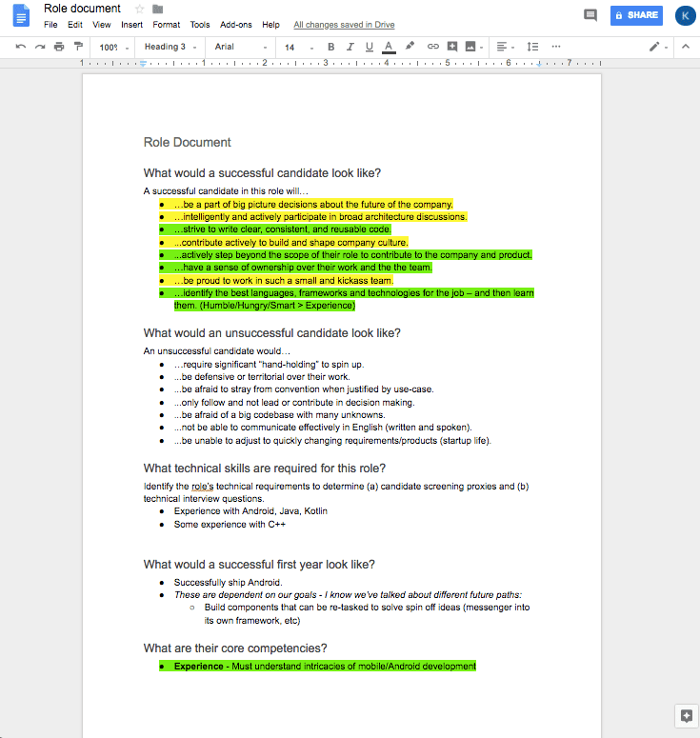The width and height of the screenshot is (700, 738).
Task: Click the Role Document heading
Action: (187, 142)
